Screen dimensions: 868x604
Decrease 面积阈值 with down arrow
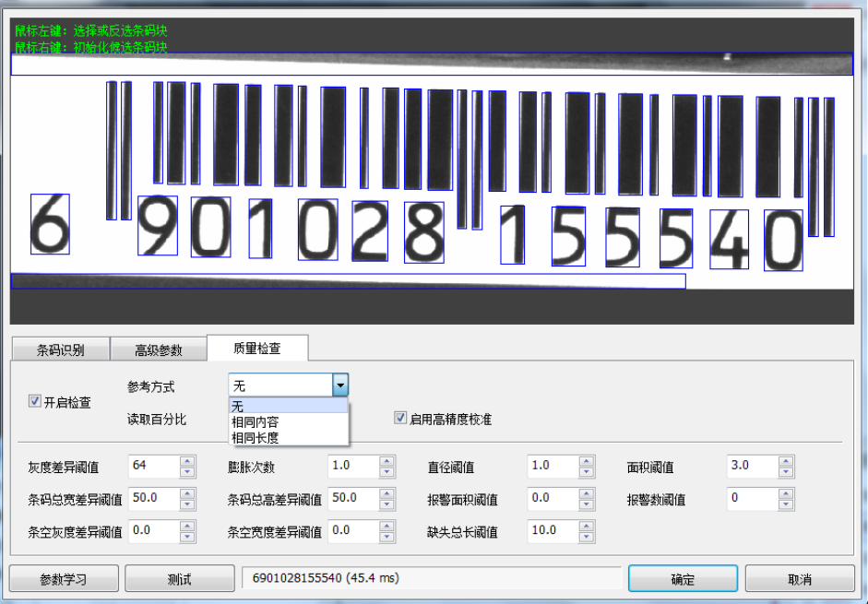point(786,472)
